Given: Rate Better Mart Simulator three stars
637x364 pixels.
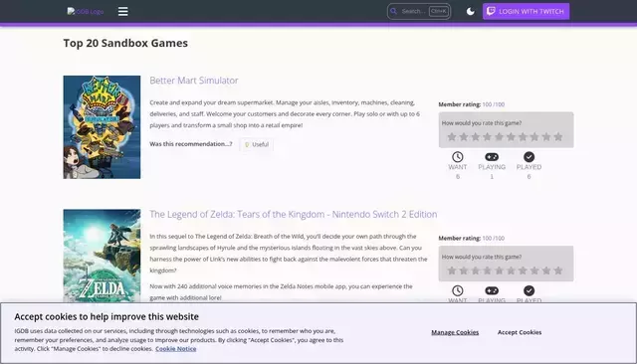Looking at the screenshot, I should [476, 137].
